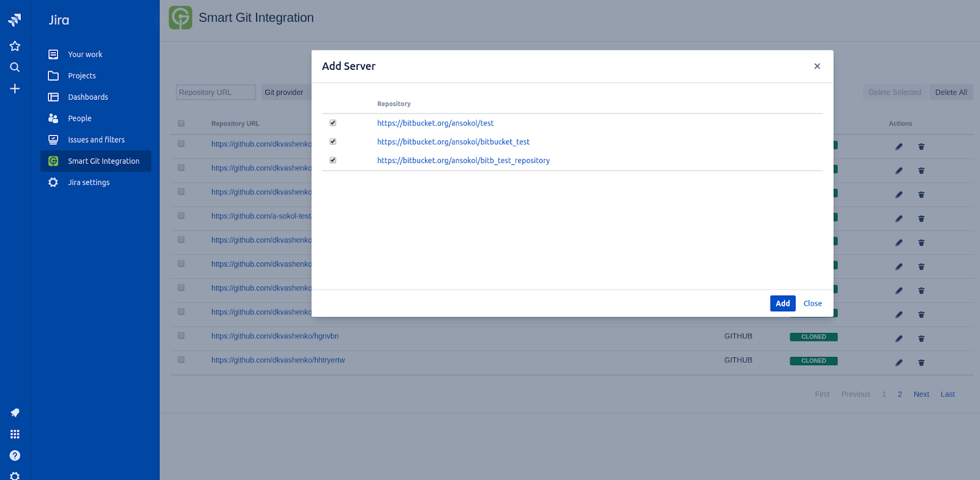The image size is (980, 480).
Task: Open the bitbucket_test repository link
Action: pyautogui.click(x=453, y=142)
